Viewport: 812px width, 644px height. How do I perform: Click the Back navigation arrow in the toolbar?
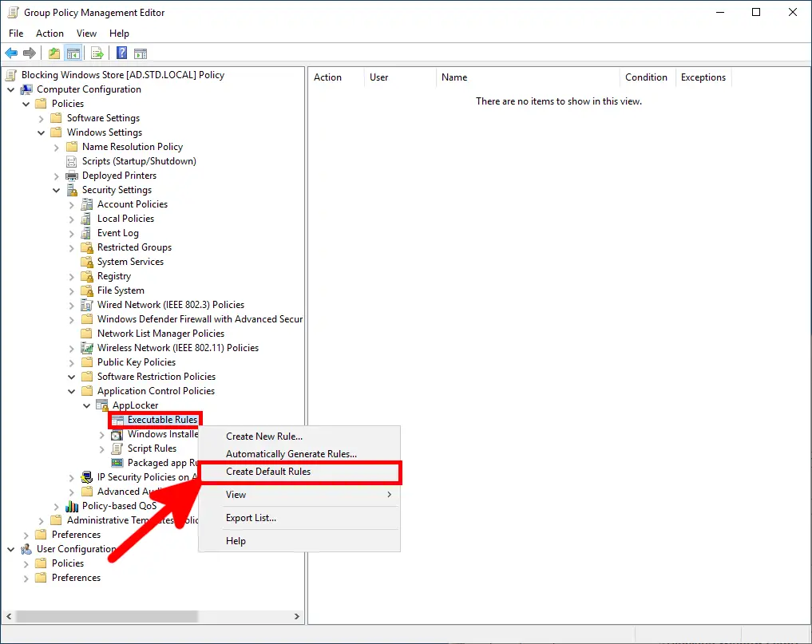pos(11,53)
